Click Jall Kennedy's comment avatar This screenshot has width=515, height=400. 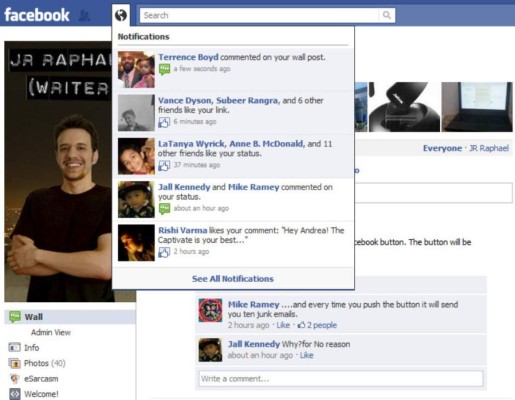point(210,350)
